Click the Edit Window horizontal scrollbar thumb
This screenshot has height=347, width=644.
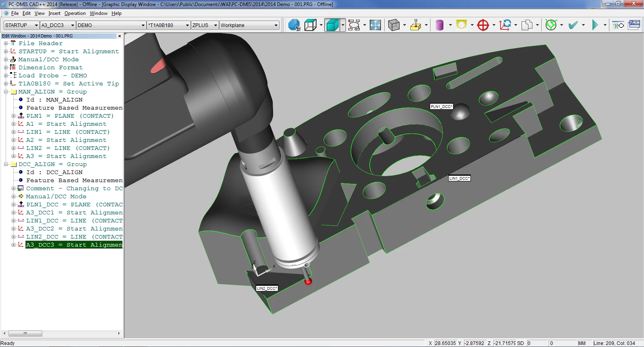coord(25,333)
